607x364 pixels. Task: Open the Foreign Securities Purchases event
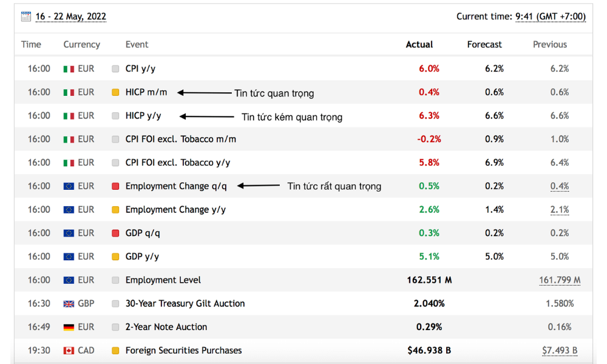183,351
